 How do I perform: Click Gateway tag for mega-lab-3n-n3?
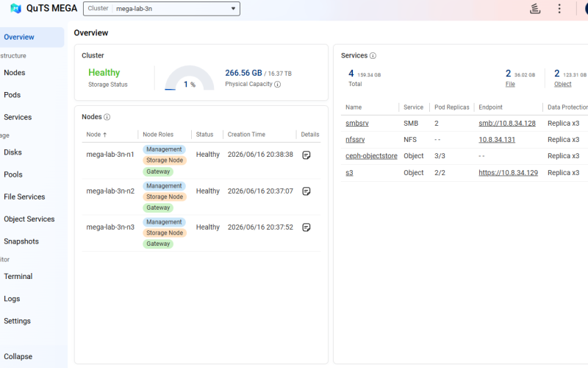[158, 244]
